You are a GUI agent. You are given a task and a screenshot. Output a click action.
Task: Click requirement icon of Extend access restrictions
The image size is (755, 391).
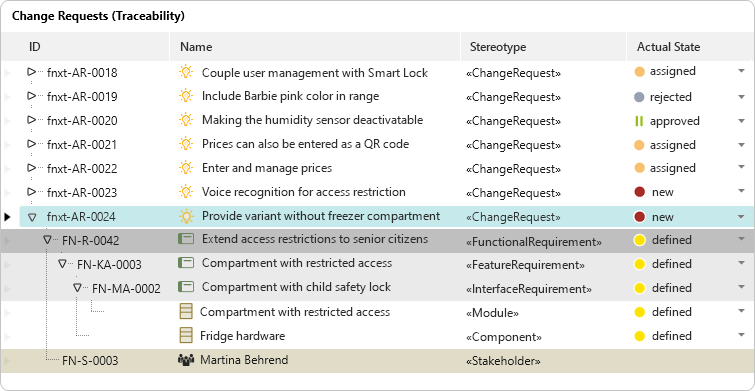(x=186, y=239)
